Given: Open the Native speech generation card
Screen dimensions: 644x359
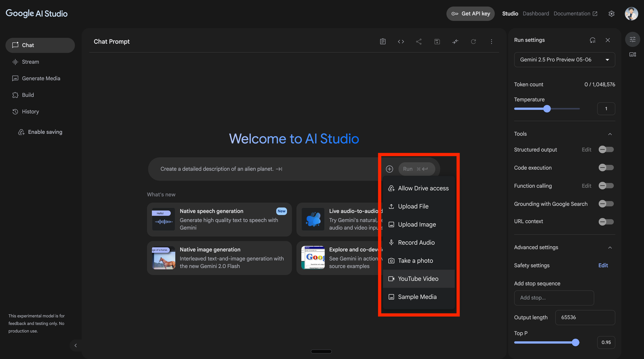Looking at the screenshot, I should point(219,219).
